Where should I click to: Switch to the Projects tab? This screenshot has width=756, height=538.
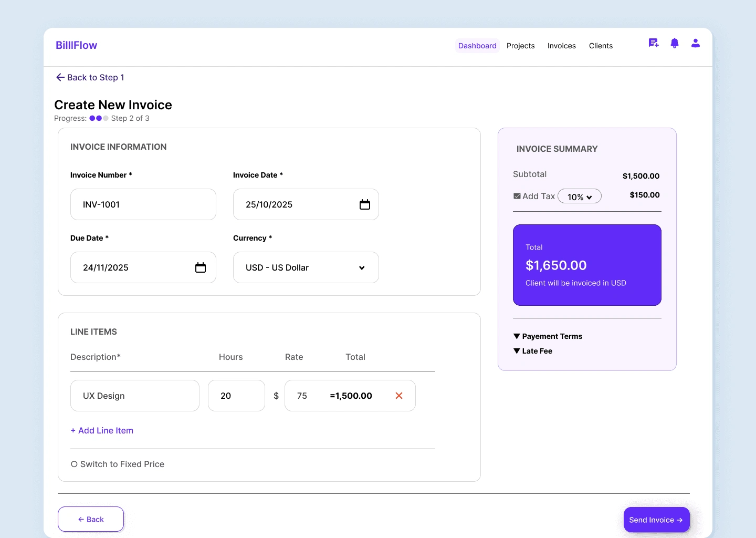click(x=521, y=46)
